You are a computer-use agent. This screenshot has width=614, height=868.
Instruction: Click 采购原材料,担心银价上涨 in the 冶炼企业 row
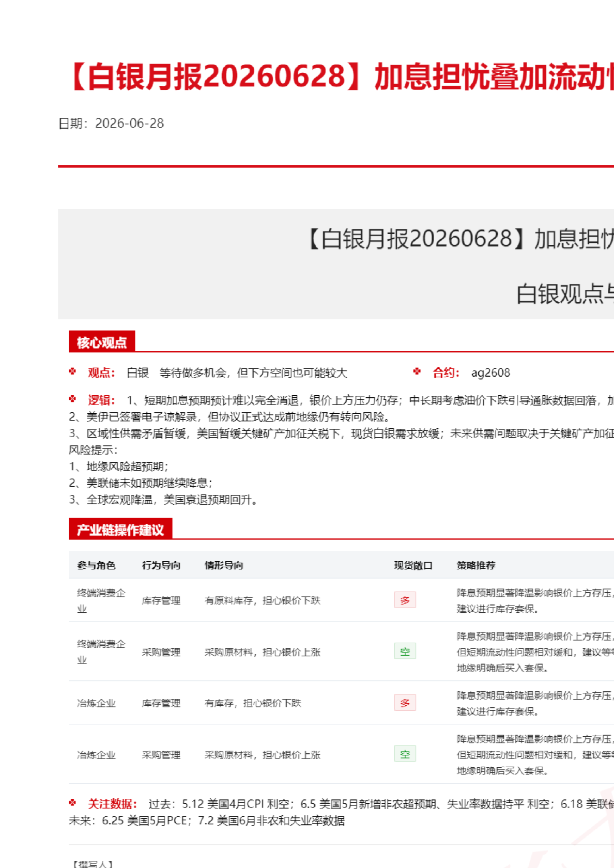(263, 755)
